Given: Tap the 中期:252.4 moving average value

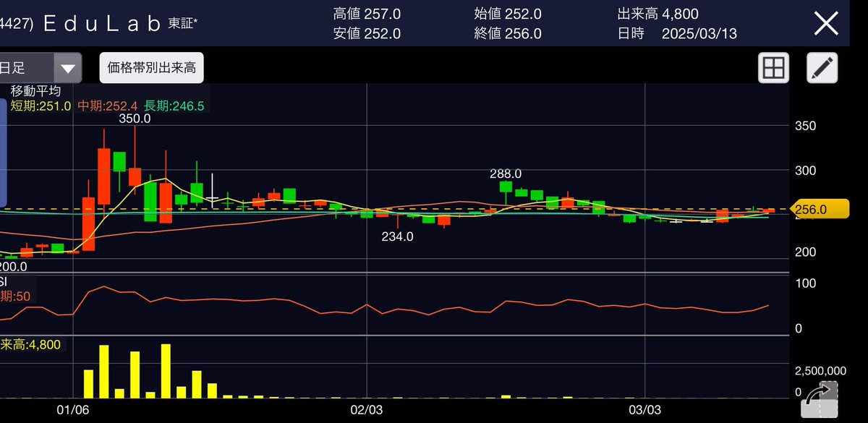Looking at the screenshot, I should point(108,106).
